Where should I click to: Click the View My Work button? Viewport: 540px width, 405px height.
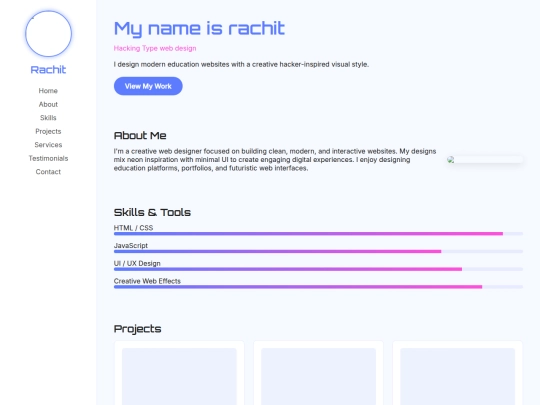tap(148, 86)
